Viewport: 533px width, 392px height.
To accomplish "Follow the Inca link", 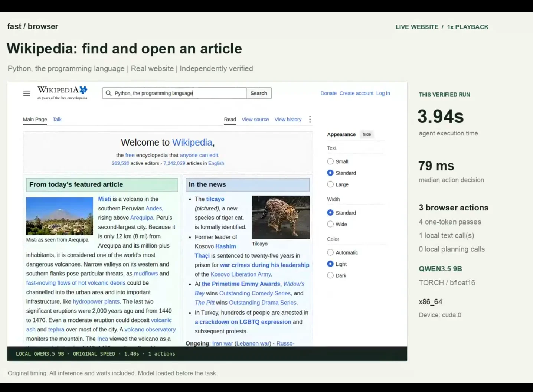I will [102, 339].
